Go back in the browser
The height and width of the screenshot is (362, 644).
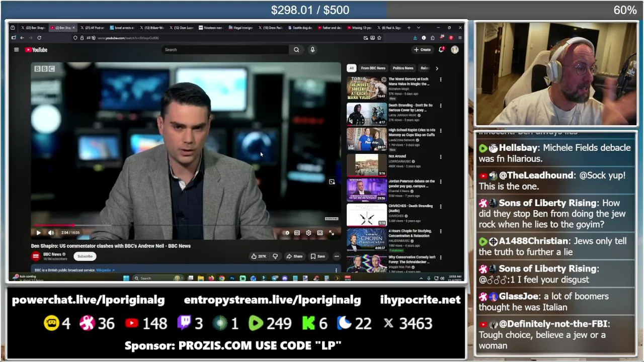click(22, 38)
